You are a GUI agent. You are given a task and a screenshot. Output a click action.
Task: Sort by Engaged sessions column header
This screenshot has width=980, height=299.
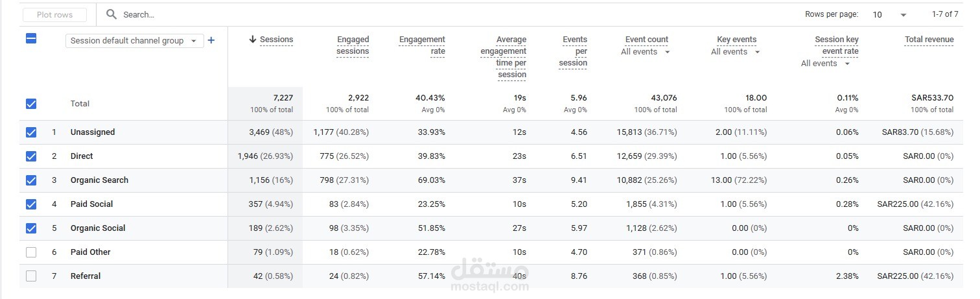click(x=353, y=45)
